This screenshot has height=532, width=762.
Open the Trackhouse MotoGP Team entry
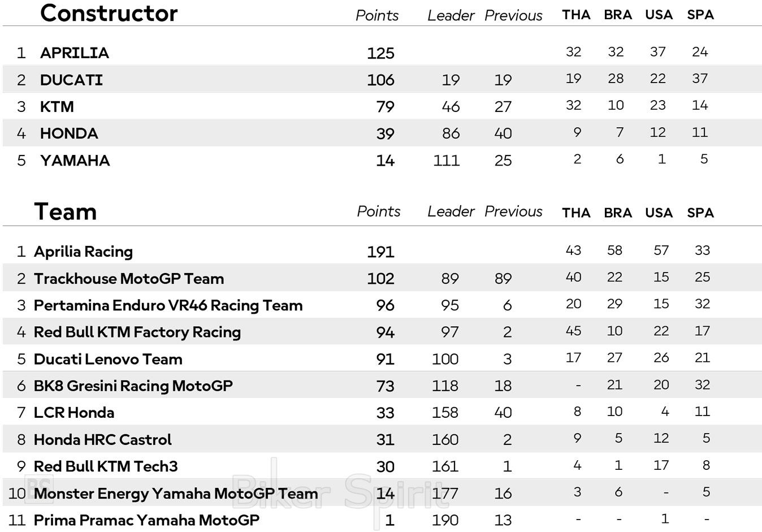[x=129, y=279]
